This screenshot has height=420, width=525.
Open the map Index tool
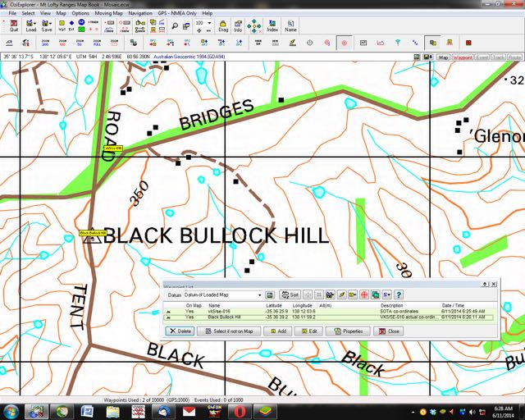click(272, 26)
